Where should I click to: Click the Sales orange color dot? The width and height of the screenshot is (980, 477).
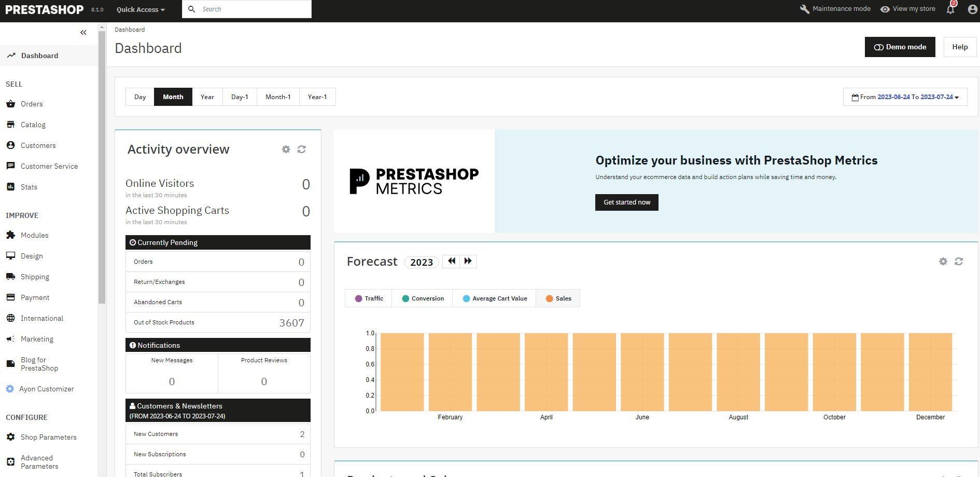[549, 298]
